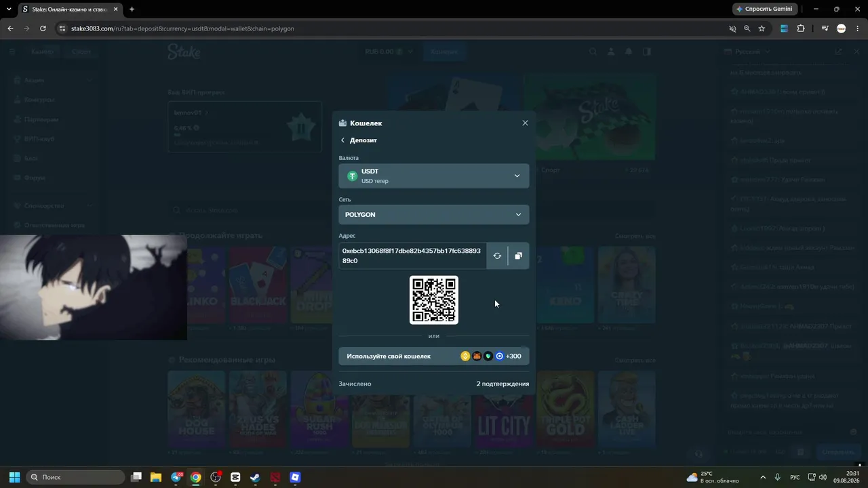Image resolution: width=868 pixels, height=488 pixels.
Task: Open Dota 2 from the taskbar
Action: [x=275, y=477]
